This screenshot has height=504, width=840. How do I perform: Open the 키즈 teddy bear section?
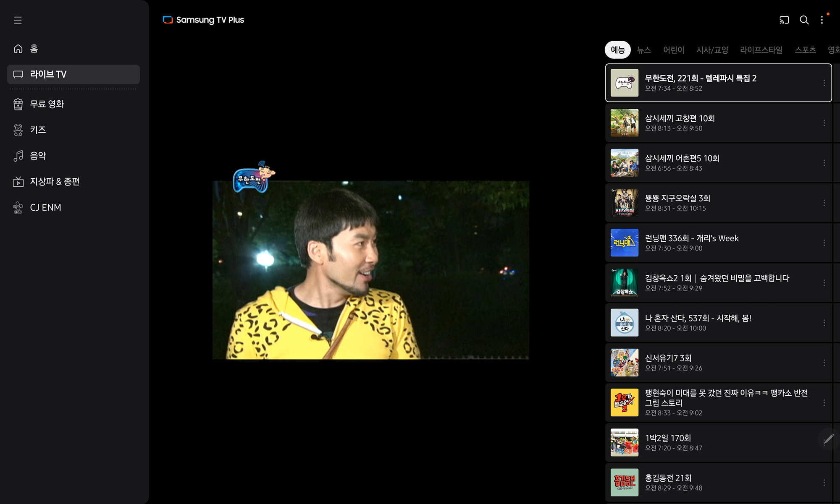tap(38, 130)
